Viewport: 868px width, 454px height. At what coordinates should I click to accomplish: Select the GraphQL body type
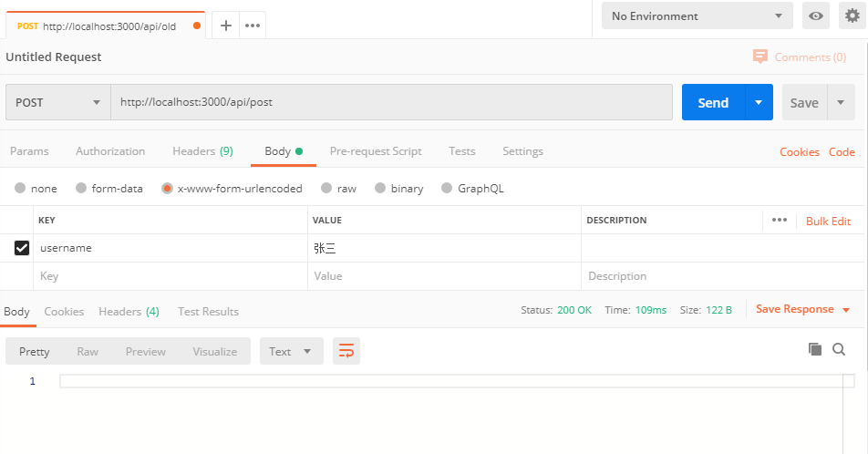click(x=447, y=188)
